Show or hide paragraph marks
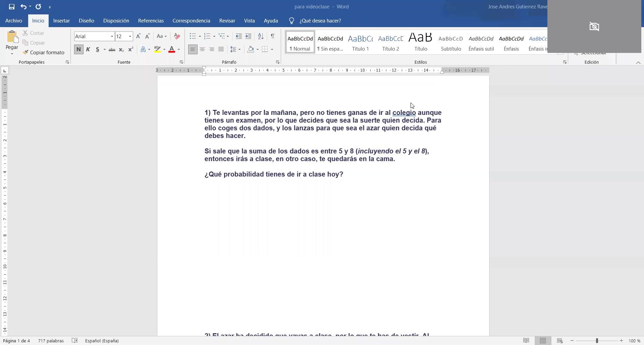Viewport: 644px width, 345px height. tap(273, 36)
